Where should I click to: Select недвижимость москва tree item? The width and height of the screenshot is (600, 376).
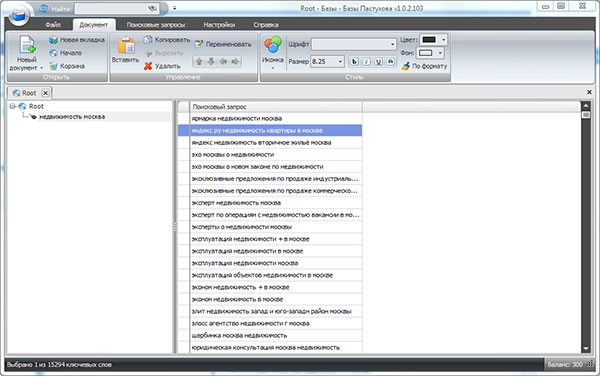click(x=72, y=117)
